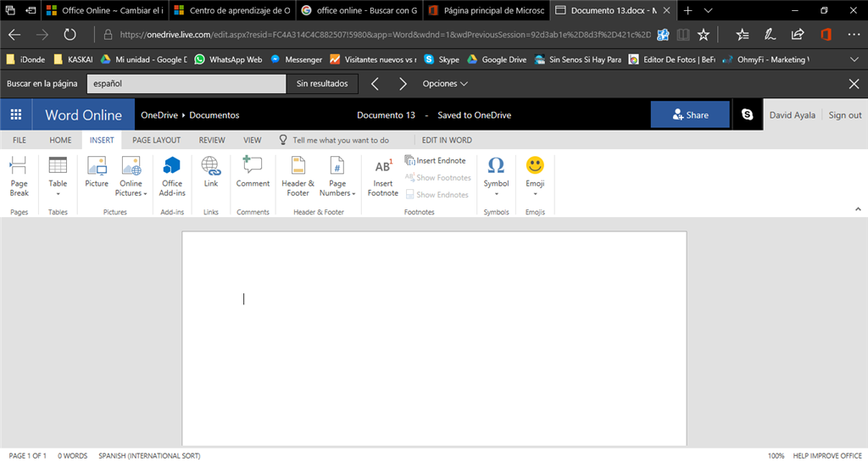Viewport: 868px width, 462px height.
Task: Click the 100% zoom level
Action: pyautogui.click(x=776, y=456)
